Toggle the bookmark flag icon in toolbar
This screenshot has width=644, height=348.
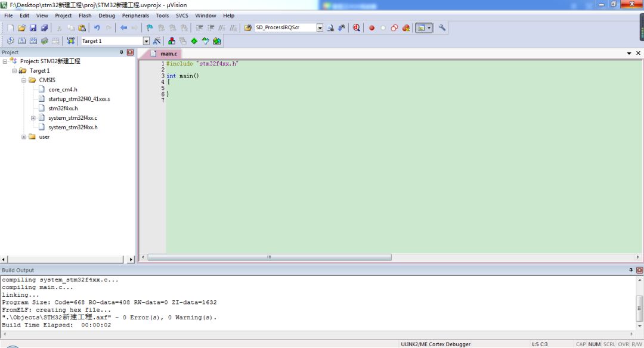(x=149, y=28)
